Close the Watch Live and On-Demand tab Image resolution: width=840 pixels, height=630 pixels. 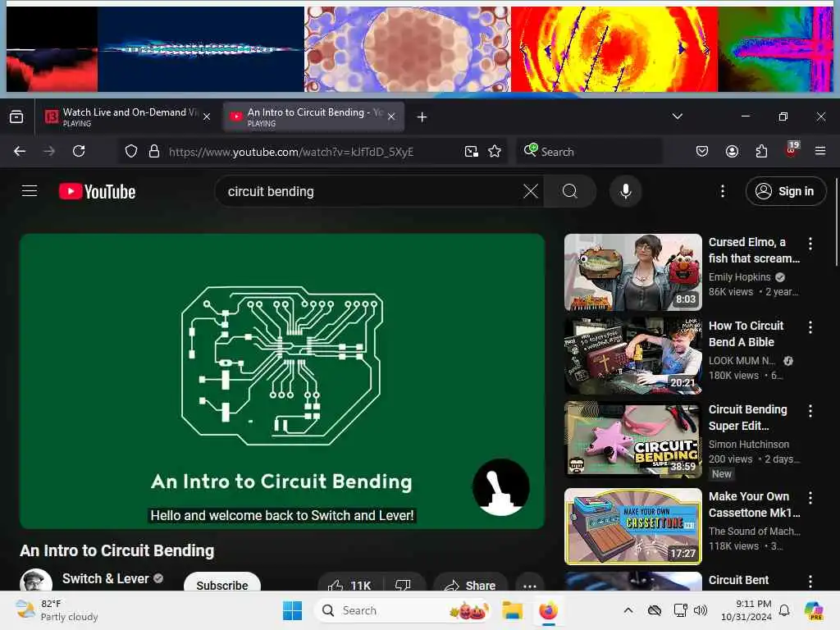207,116
